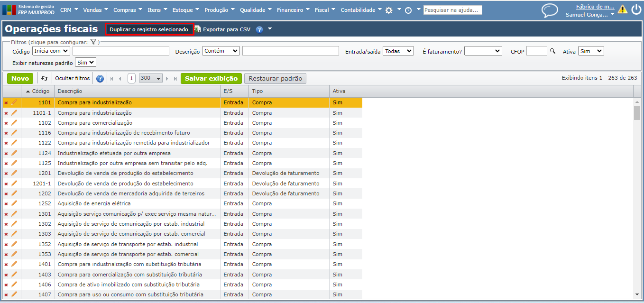The width and height of the screenshot is (644, 303).
Task: Click the Pesquisar na ajuda search box
Action: pyautogui.click(x=453, y=10)
